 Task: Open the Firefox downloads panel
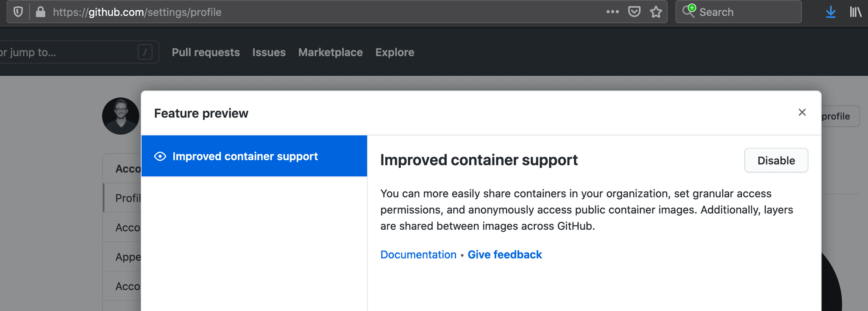[831, 12]
